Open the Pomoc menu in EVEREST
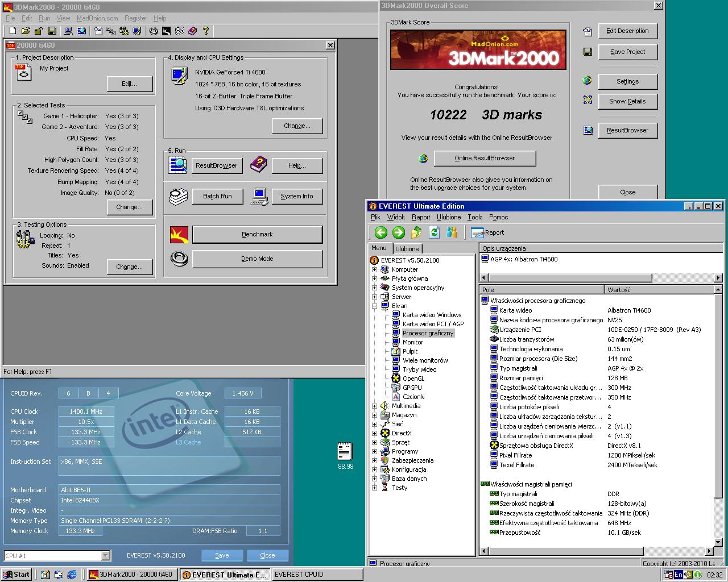Viewport: 728px width, 582px height. (x=498, y=217)
